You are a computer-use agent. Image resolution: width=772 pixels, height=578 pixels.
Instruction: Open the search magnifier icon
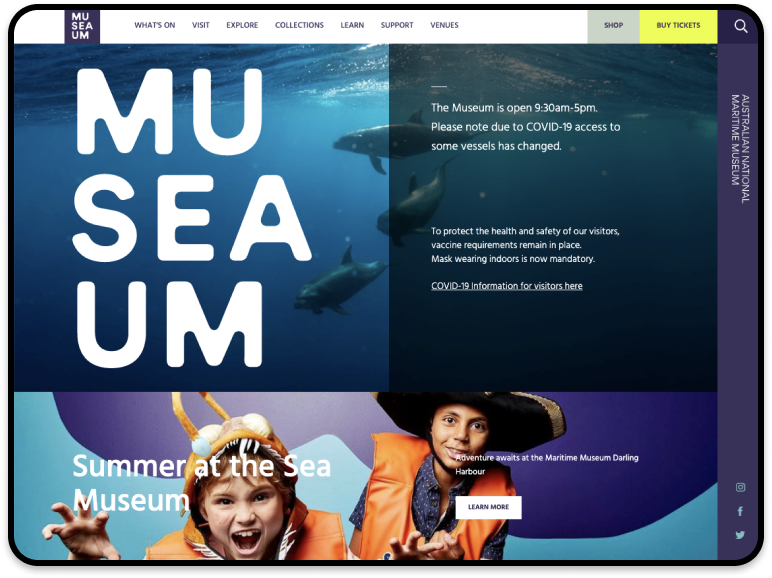pos(740,26)
